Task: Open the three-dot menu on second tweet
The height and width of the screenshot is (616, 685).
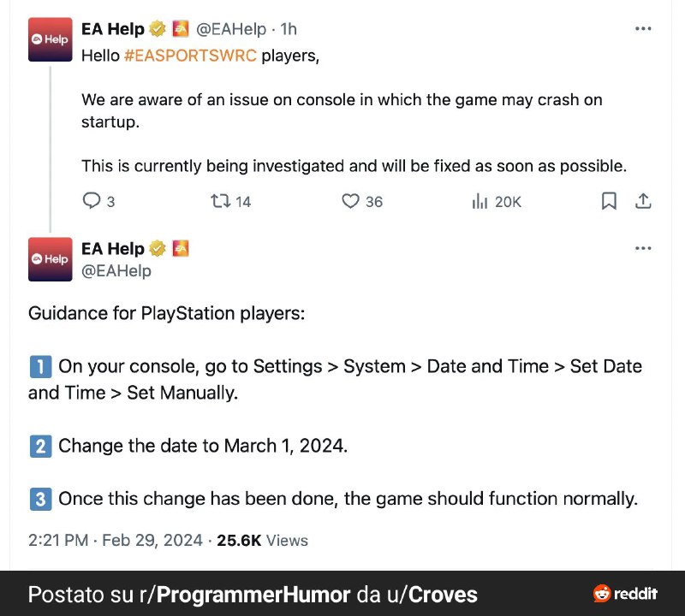Action: [x=643, y=248]
